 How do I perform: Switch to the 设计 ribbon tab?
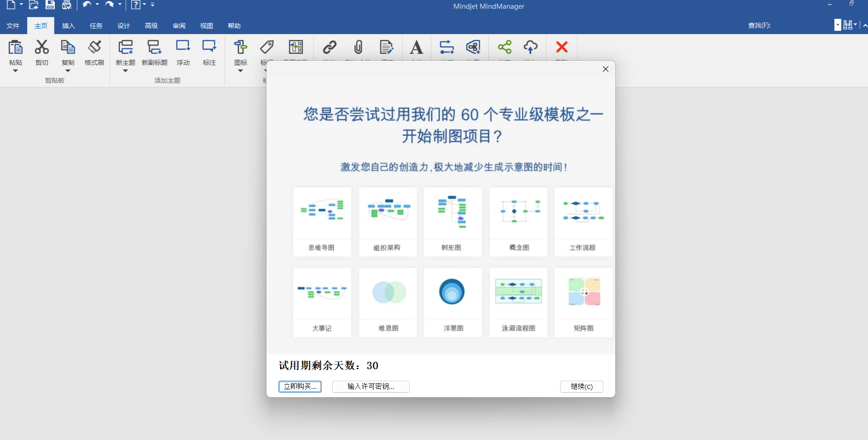click(x=124, y=26)
